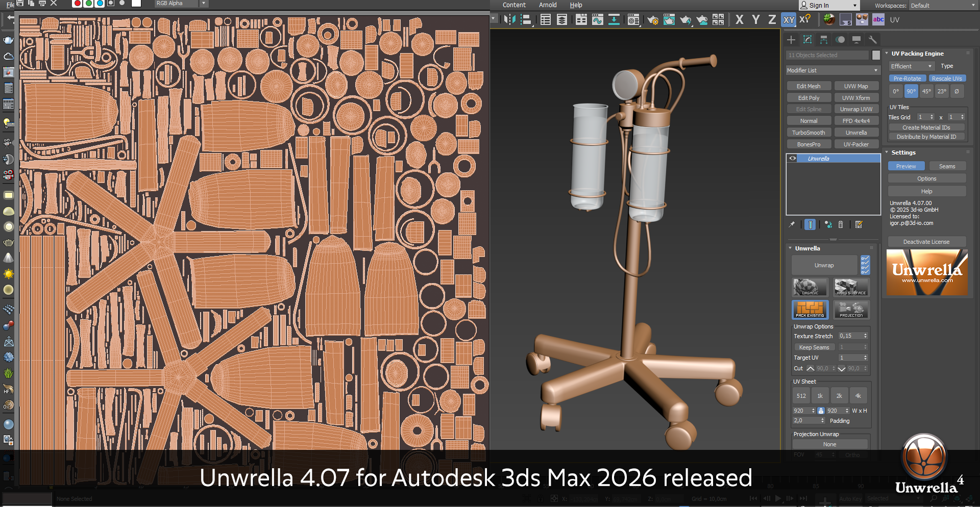
Task: Select the 23° rotation step
Action: click(x=942, y=91)
